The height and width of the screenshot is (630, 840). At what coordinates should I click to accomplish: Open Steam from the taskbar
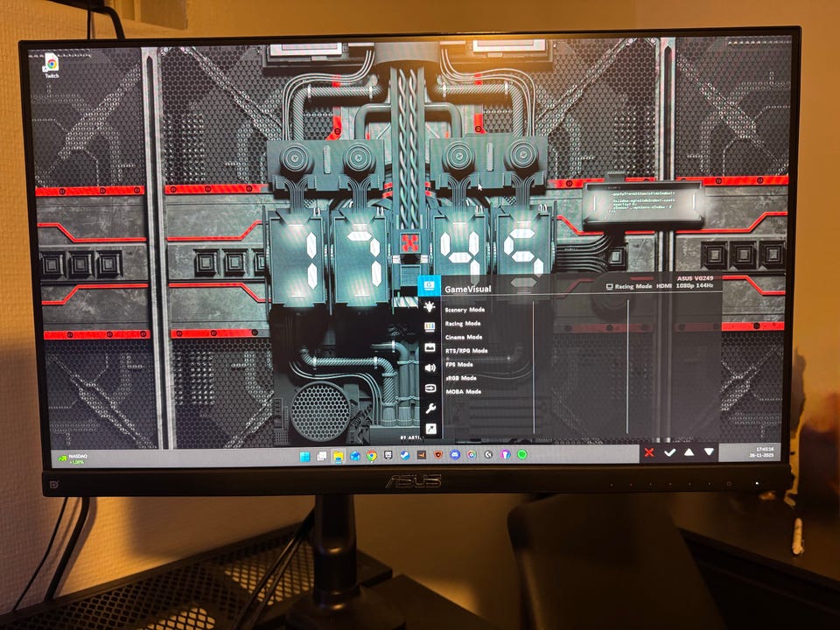pyautogui.click(x=405, y=455)
